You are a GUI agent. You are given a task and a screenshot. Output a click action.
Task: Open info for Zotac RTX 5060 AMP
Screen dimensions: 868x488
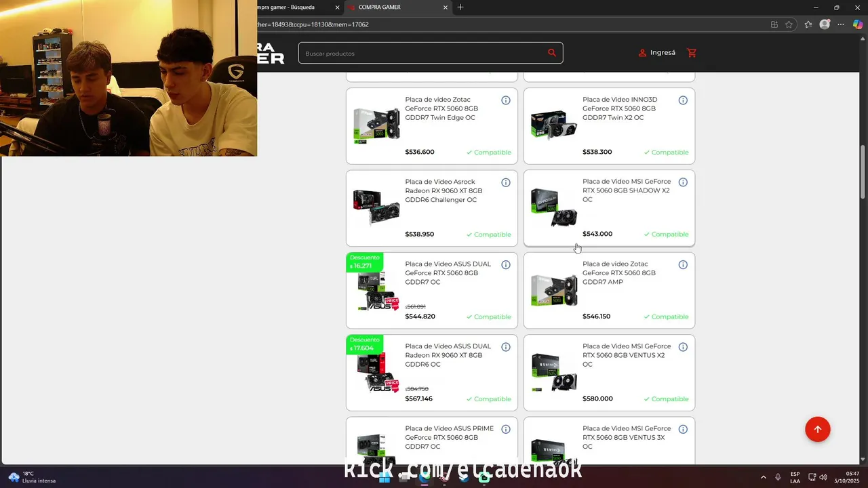(x=683, y=265)
